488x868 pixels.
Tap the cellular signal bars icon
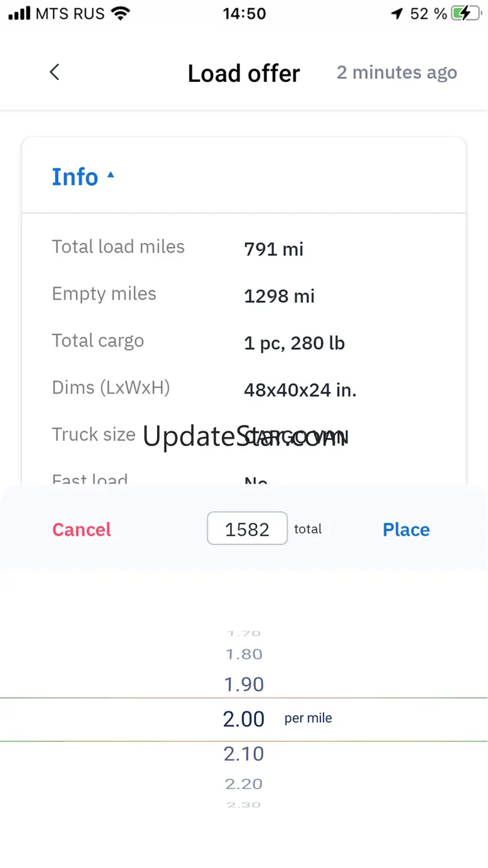point(19,14)
